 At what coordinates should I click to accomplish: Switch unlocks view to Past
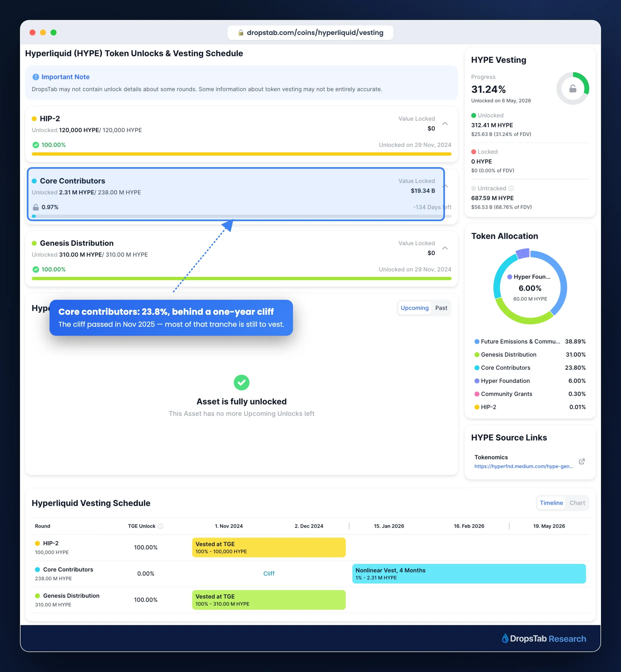pyautogui.click(x=441, y=308)
